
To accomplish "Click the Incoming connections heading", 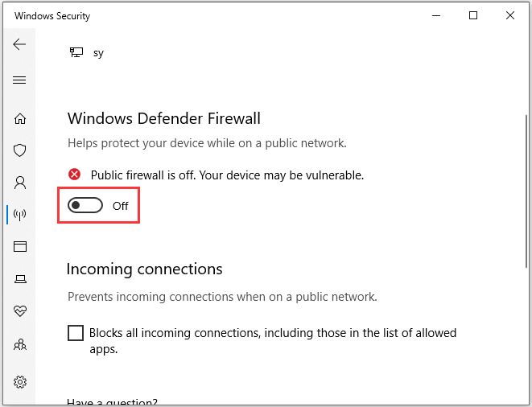I will pyautogui.click(x=145, y=269).
